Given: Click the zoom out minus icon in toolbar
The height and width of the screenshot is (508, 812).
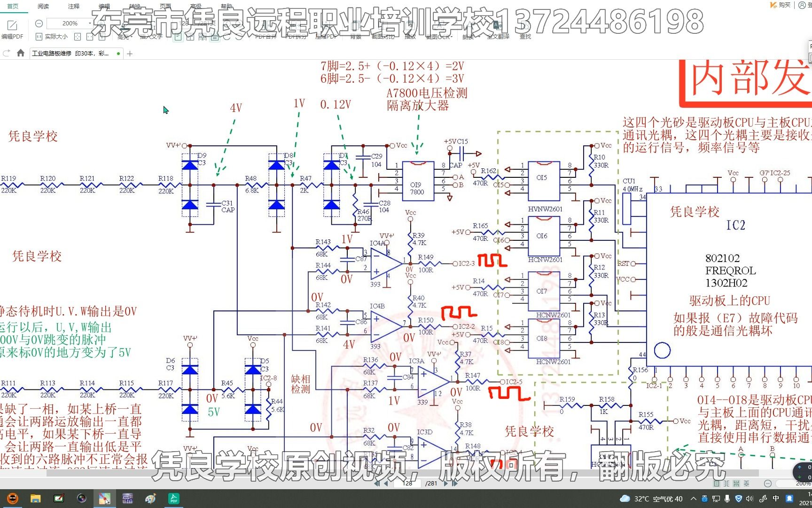Looking at the screenshot, I should [39, 23].
